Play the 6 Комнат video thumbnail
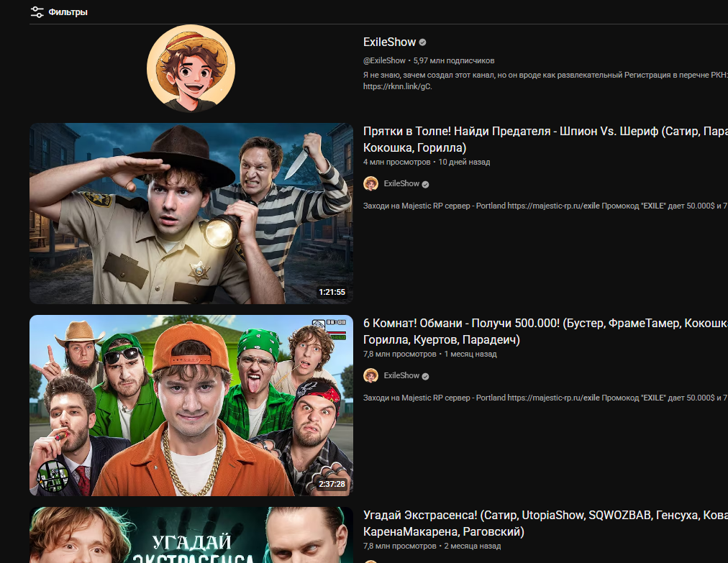This screenshot has width=728, height=563. [191, 406]
